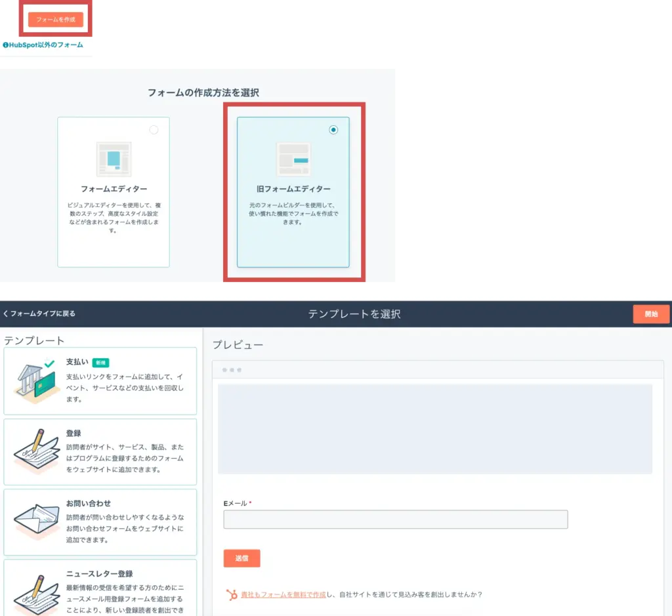Select the 旧フォームエディター radio button

pyautogui.click(x=333, y=130)
